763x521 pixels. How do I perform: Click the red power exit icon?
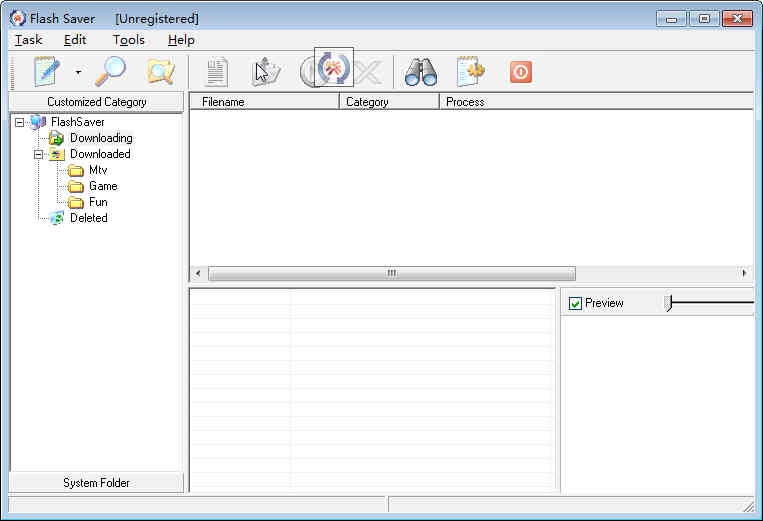click(x=521, y=72)
